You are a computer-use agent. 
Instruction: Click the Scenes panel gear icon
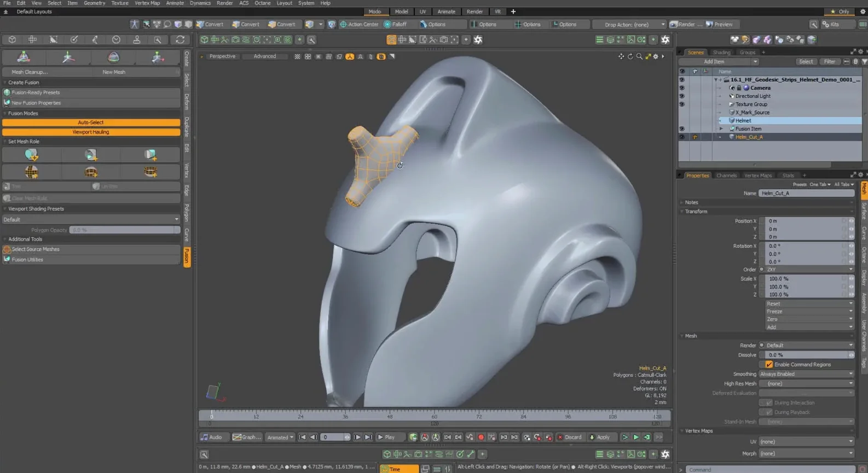(x=860, y=52)
